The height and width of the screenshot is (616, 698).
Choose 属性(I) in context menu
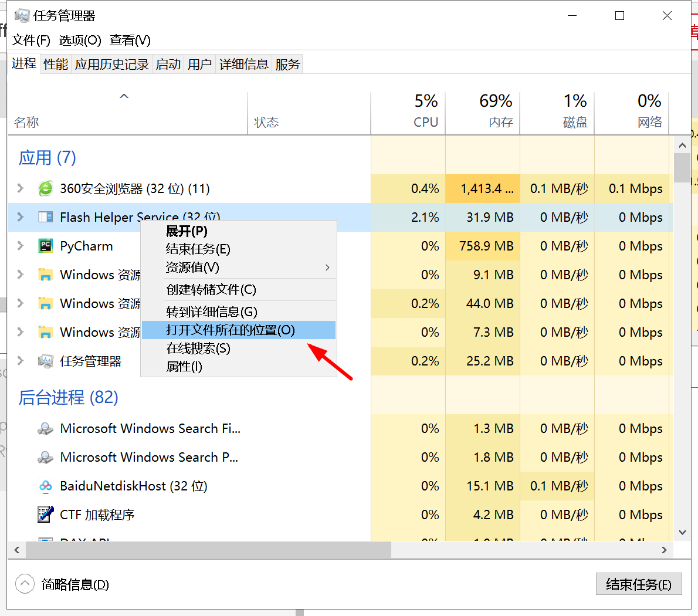point(239,366)
